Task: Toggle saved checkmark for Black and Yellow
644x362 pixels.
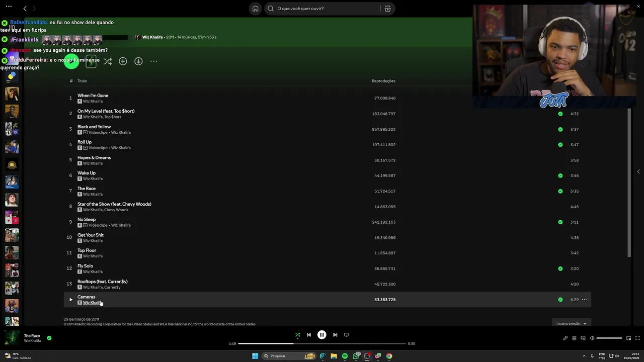Action: [560, 129]
